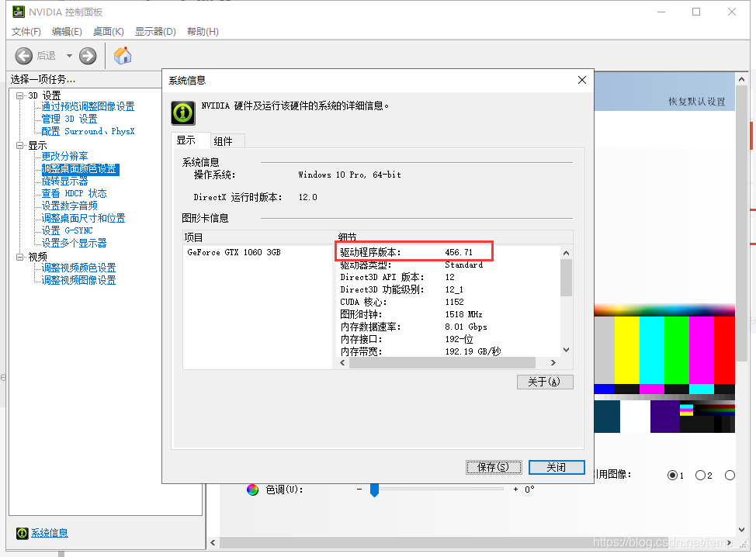Open the Home page house icon
The height and width of the screenshot is (557, 756).
click(x=123, y=55)
